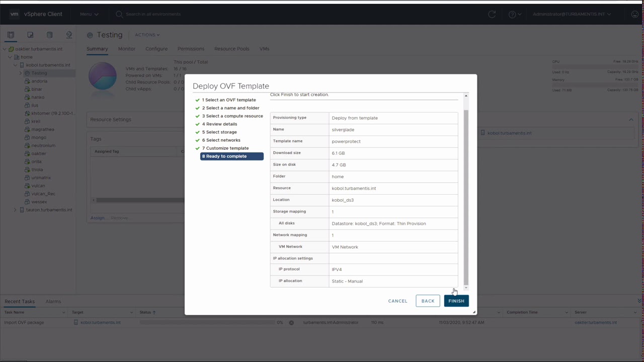Image resolution: width=644 pixels, height=362 pixels.
Task: Click the Import OVF package progress bar
Action: click(x=207, y=322)
